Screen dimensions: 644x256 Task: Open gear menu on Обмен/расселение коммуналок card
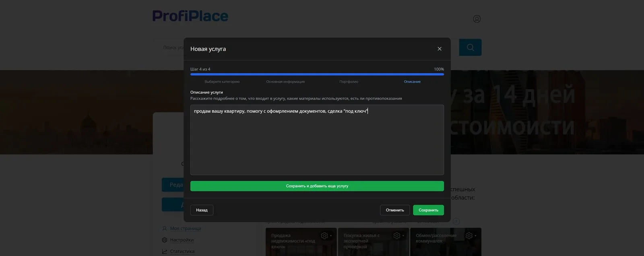(471, 235)
